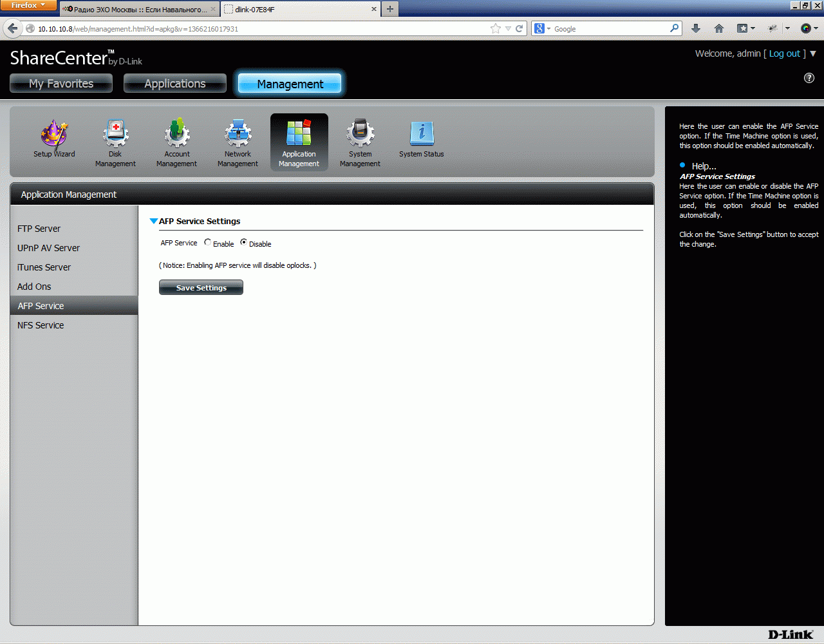Image resolution: width=824 pixels, height=644 pixels.
Task: Collapse the AFP Service Settings section
Action: (154, 221)
